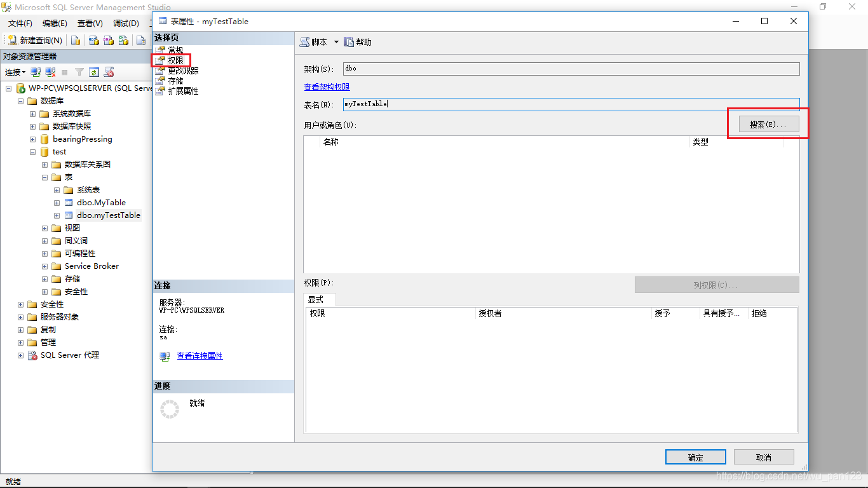
Task: Open the 调试(D) menu
Action: (x=126, y=24)
